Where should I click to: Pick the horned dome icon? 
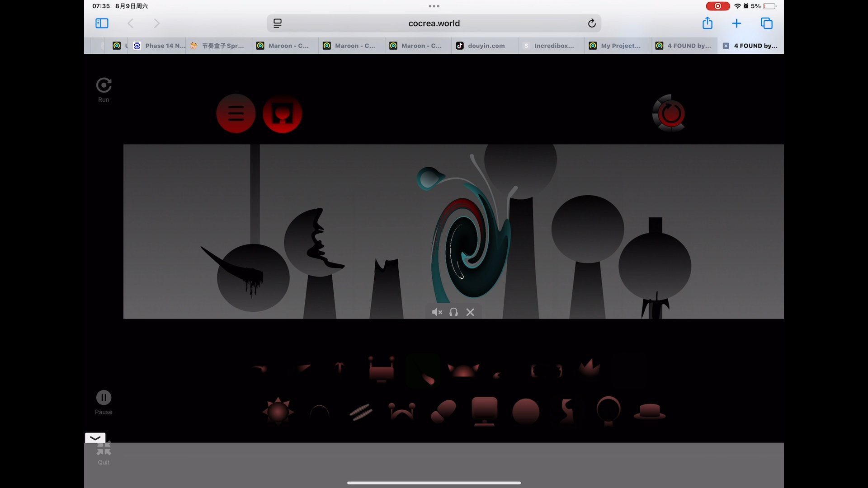point(463,370)
